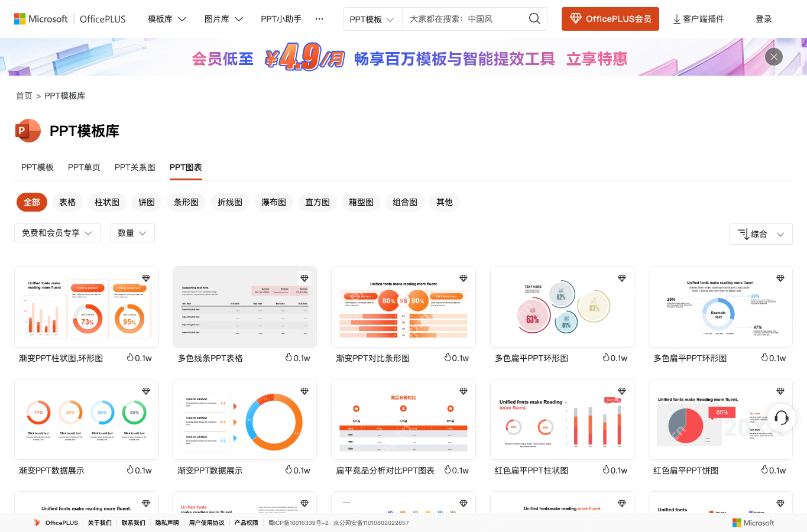Image resolution: width=807 pixels, height=532 pixels.
Task: Click popularity flame icon for 多色线条PPT表格
Action: pos(289,358)
